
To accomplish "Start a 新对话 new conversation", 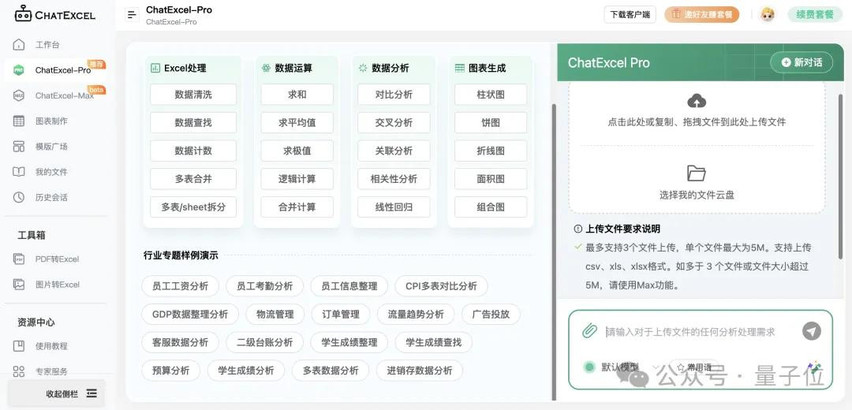I will (801, 62).
